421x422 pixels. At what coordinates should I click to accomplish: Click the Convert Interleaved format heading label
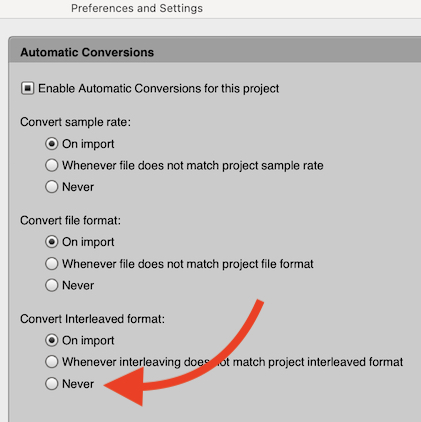[92, 319]
